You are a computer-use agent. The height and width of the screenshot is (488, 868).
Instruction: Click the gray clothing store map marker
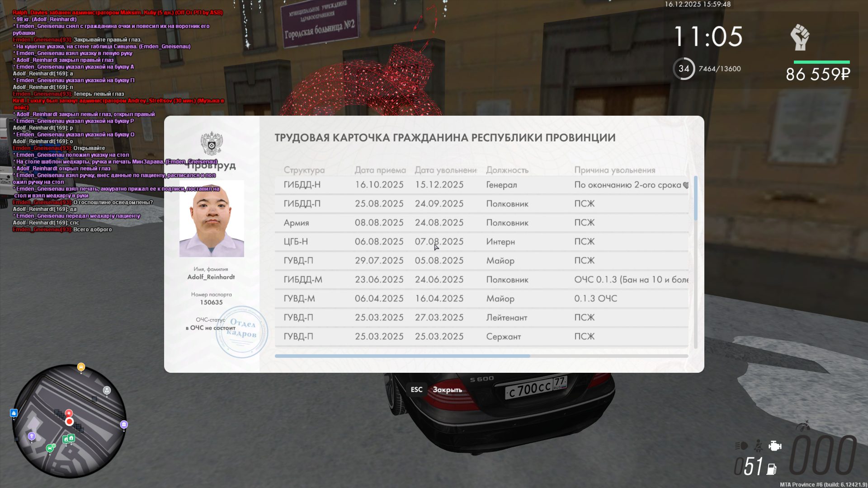coord(107,390)
